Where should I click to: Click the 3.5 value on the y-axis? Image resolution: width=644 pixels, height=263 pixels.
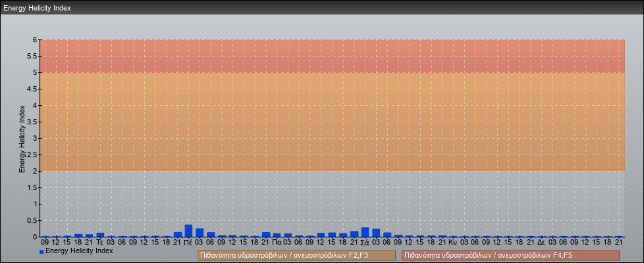coord(32,122)
